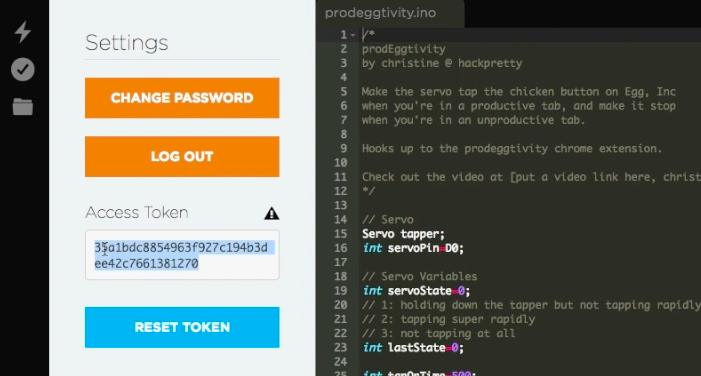Viewport: 701px width, 376px height.
Task: Click the "// 1: holding down the tapper" comment
Action: click(x=531, y=305)
